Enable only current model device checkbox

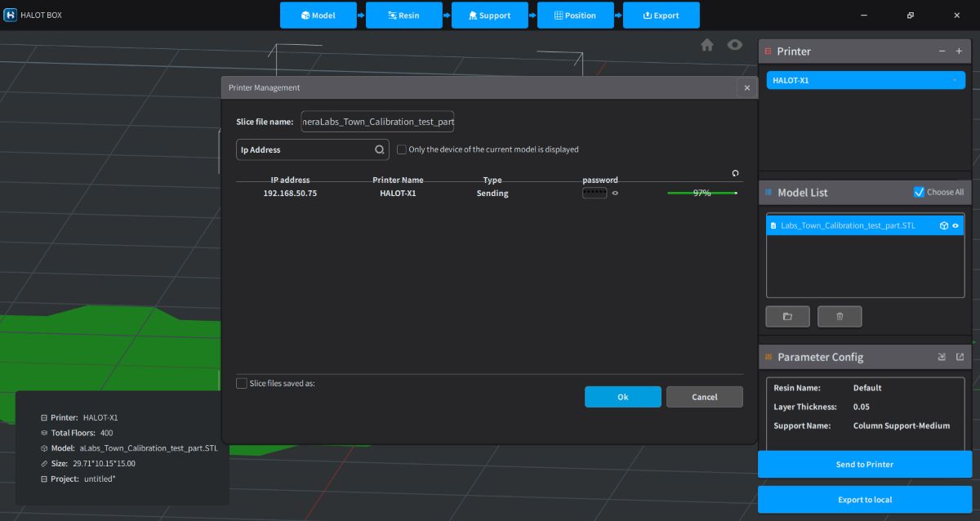point(401,149)
